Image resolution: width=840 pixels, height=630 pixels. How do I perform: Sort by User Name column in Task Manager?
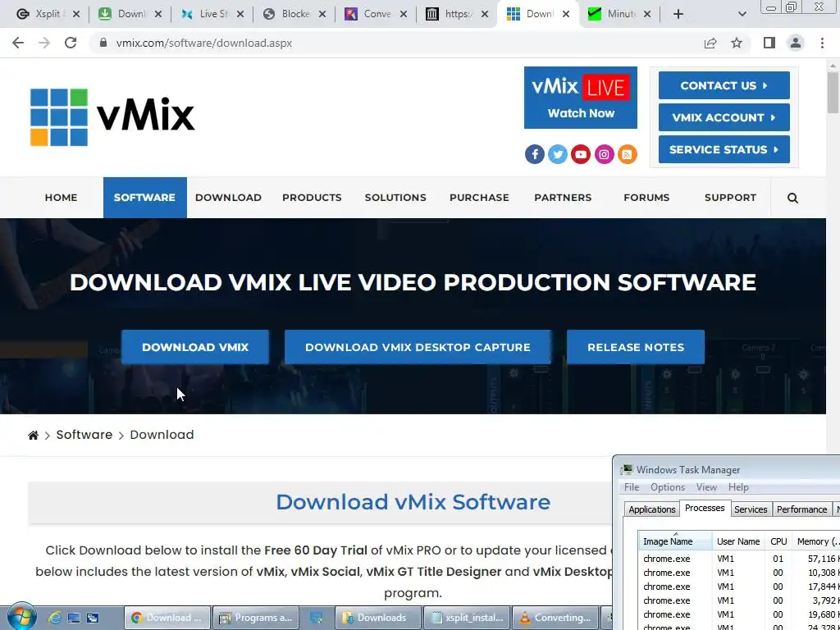tap(739, 541)
